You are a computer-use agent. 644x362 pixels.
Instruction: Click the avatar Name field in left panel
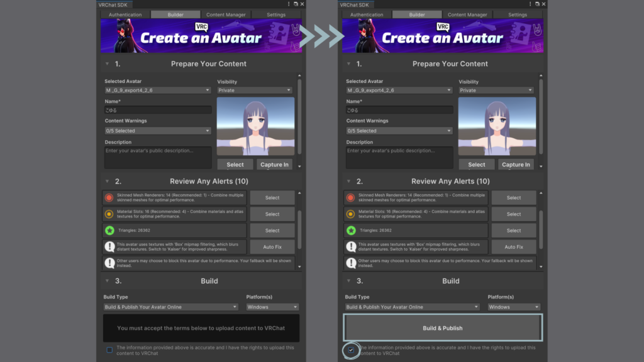(158, 110)
